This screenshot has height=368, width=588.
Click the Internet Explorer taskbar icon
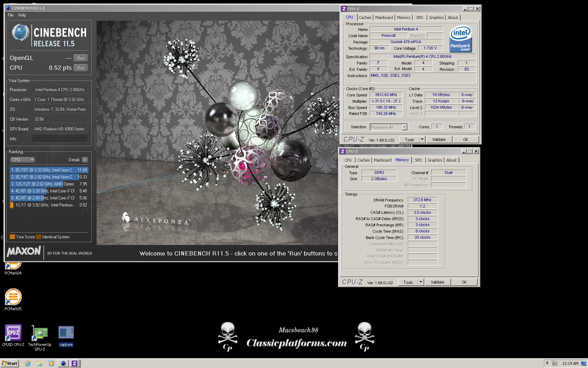point(28,363)
